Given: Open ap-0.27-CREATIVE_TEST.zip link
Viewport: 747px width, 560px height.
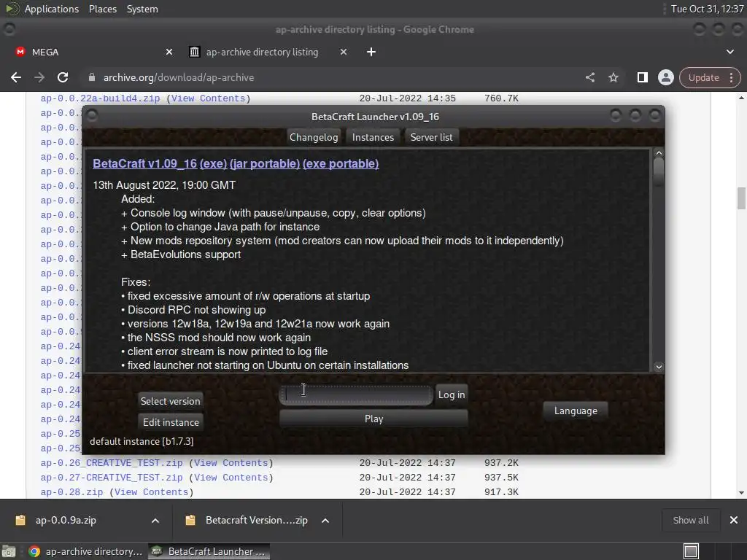Looking at the screenshot, I should click(112, 478).
